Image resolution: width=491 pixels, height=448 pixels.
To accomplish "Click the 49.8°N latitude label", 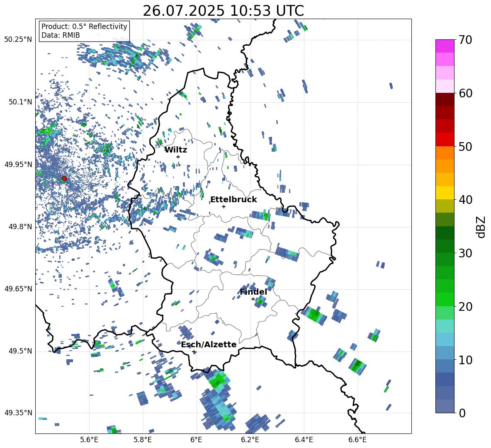I will click(20, 227).
